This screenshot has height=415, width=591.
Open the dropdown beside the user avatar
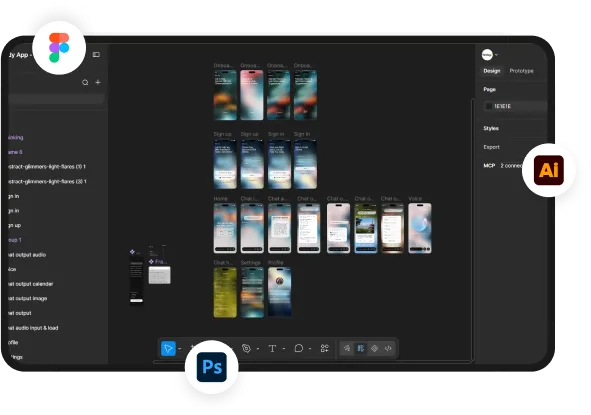[496, 55]
